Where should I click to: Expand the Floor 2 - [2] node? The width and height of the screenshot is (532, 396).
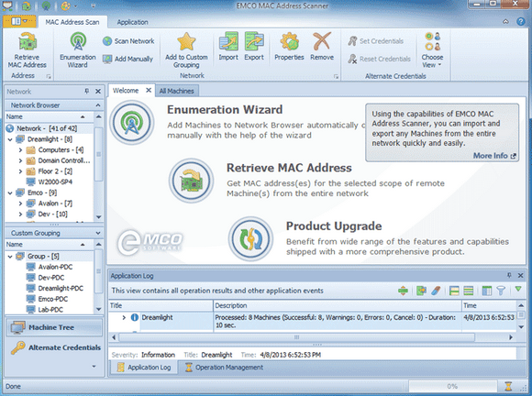20,171
